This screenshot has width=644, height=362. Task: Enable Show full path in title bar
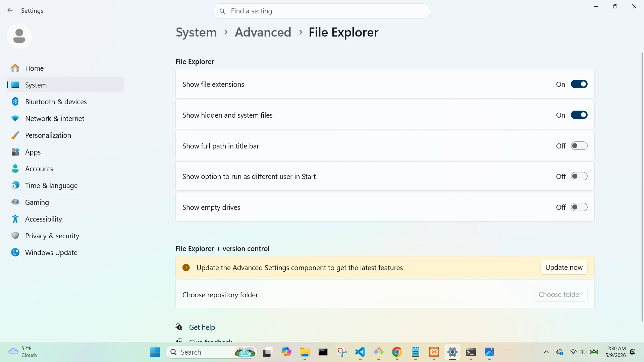pos(579,146)
